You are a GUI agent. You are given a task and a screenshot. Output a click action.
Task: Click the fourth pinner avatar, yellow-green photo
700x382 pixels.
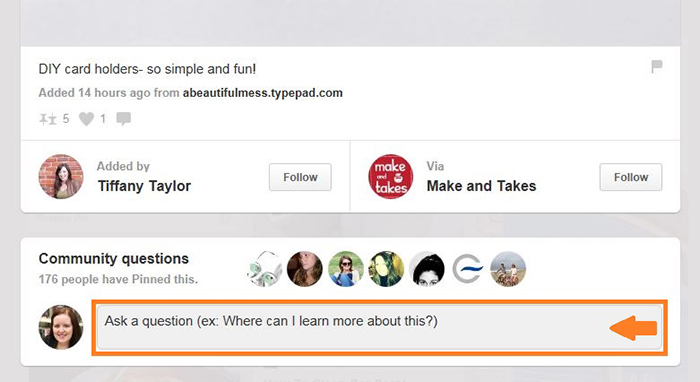point(386,269)
